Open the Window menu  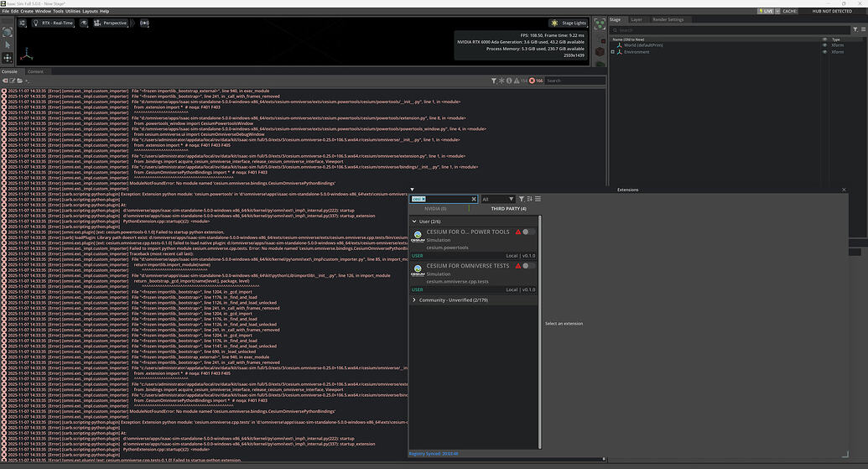43,11
